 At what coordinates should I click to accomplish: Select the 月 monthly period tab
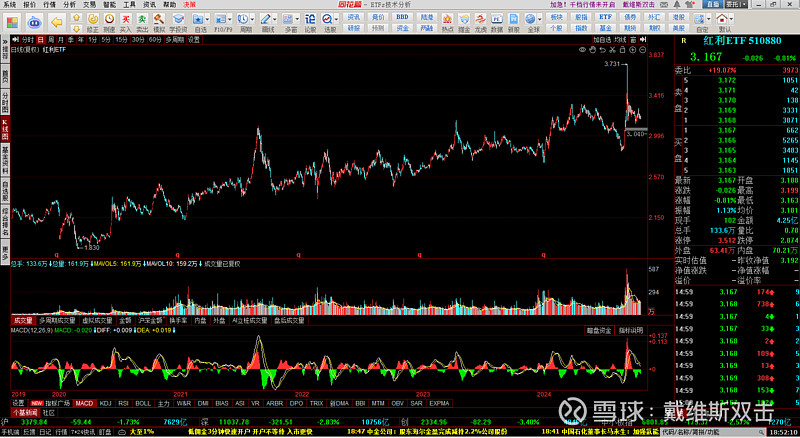61,39
